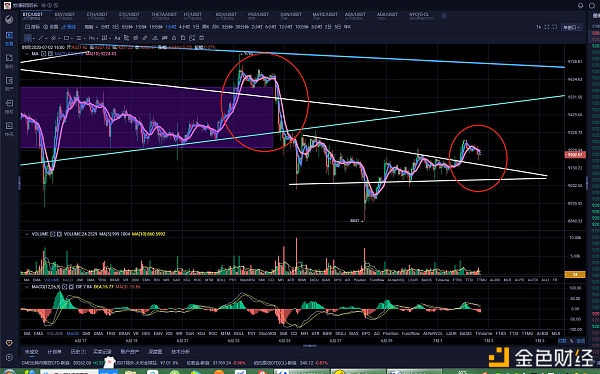Expand the Fibonacci tool dropdown arrow
The width and height of the screenshot is (600, 374).
tap(97, 38)
